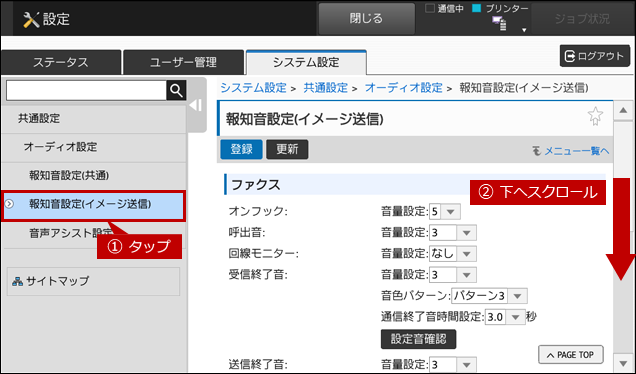Open 受信終了音 volume dropdown
The width and height of the screenshot is (636, 374).
(x=453, y=275)
